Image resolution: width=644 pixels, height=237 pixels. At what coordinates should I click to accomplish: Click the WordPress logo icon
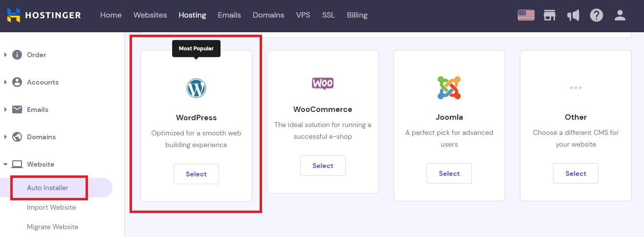[x=196, y=88]
